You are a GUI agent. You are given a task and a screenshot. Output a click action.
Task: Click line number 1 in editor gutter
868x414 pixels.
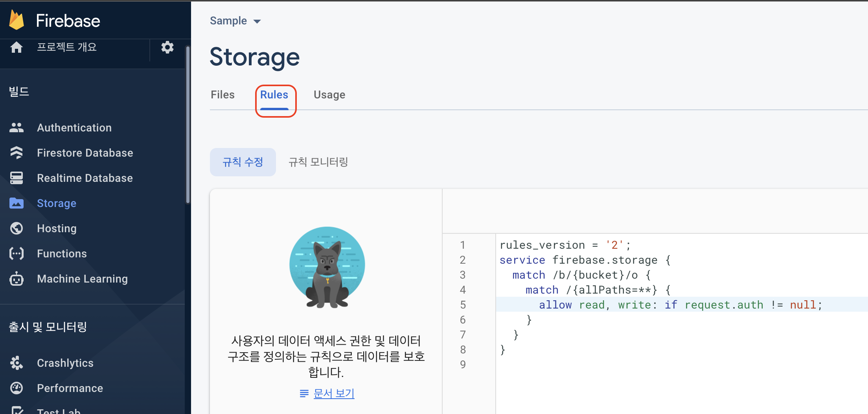pos(463,245)
